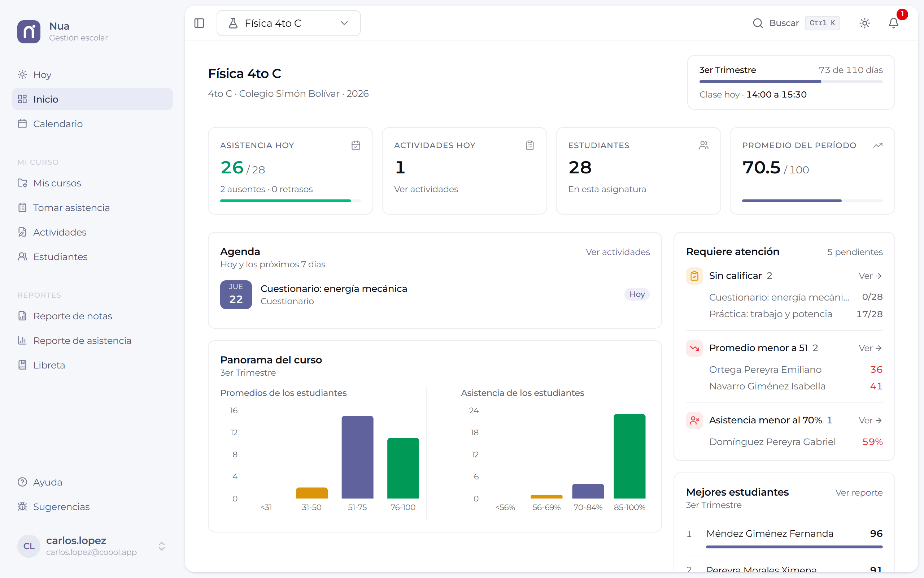Toggle the sidebar panel icon
924x578 pixels.
(x=199, y=23)
